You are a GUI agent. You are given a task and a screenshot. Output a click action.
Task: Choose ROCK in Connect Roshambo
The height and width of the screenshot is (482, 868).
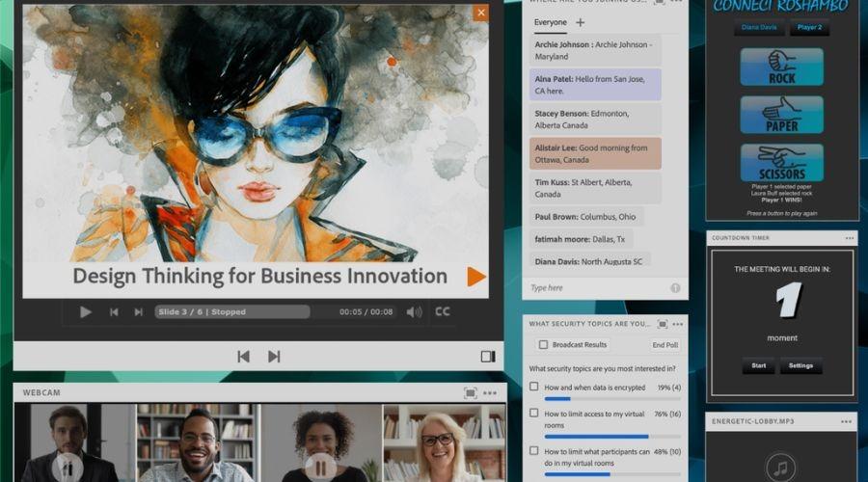click(x=781, y=67)
